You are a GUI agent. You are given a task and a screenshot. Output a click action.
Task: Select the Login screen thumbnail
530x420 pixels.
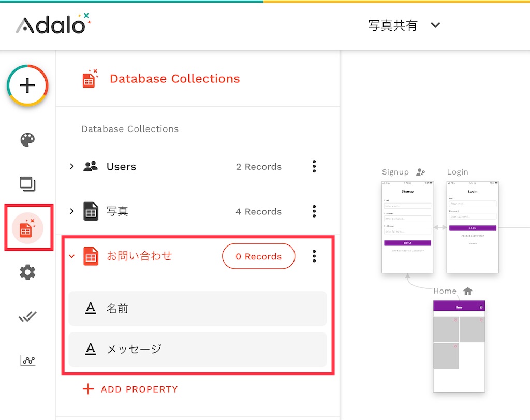pos(473,227)
